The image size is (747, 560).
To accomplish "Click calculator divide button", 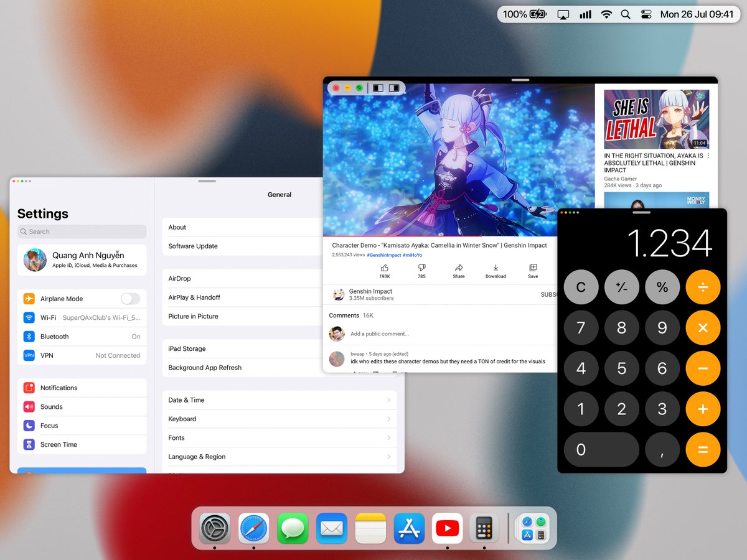I will [x=703, y=287].
